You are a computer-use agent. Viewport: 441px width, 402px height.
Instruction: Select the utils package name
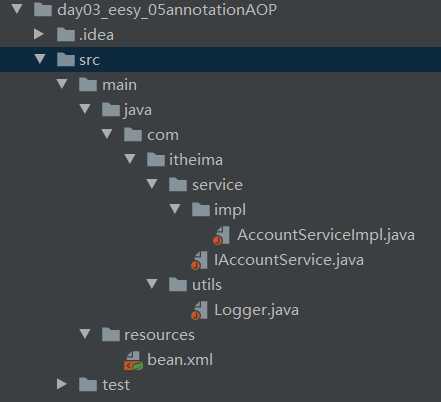point(207,285)
